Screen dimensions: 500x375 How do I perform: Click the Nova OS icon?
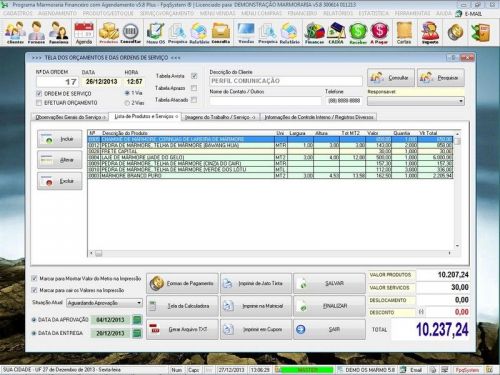pyautogui.click(x=155, y=32)
